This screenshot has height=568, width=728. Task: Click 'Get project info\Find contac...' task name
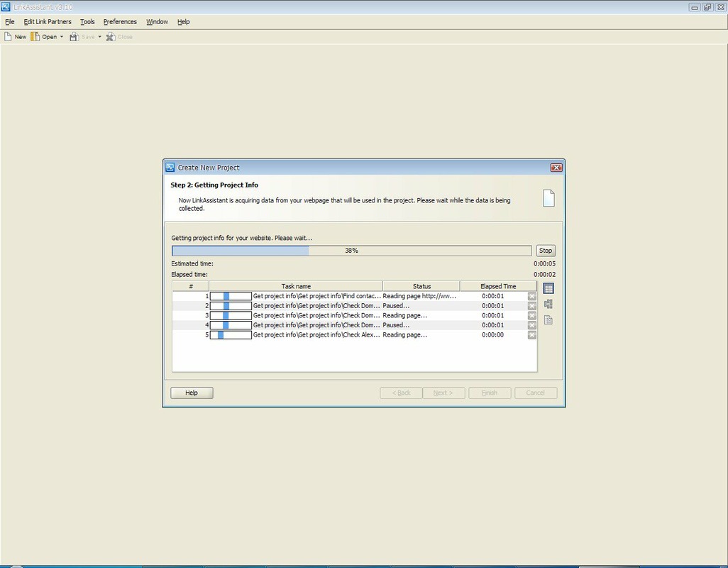[x=316, y=296]
